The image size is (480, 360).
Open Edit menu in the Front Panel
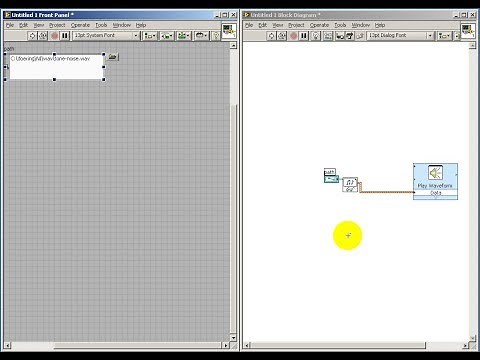[23, 25]
